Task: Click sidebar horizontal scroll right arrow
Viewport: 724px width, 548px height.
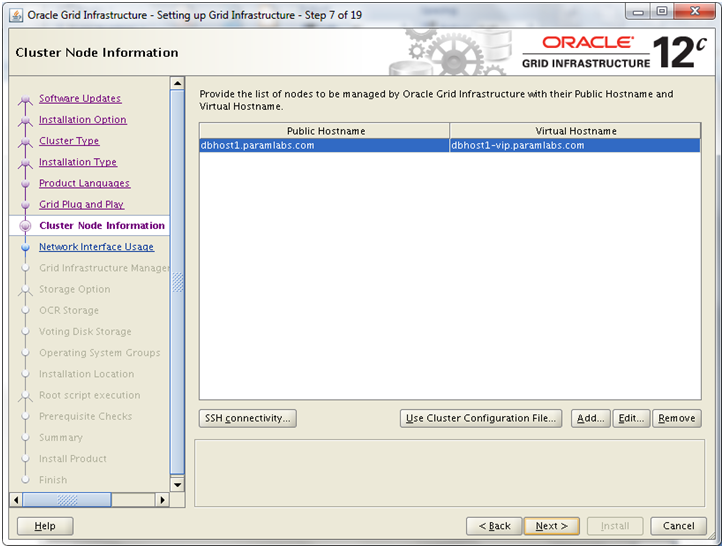Action: coord(162,500)
